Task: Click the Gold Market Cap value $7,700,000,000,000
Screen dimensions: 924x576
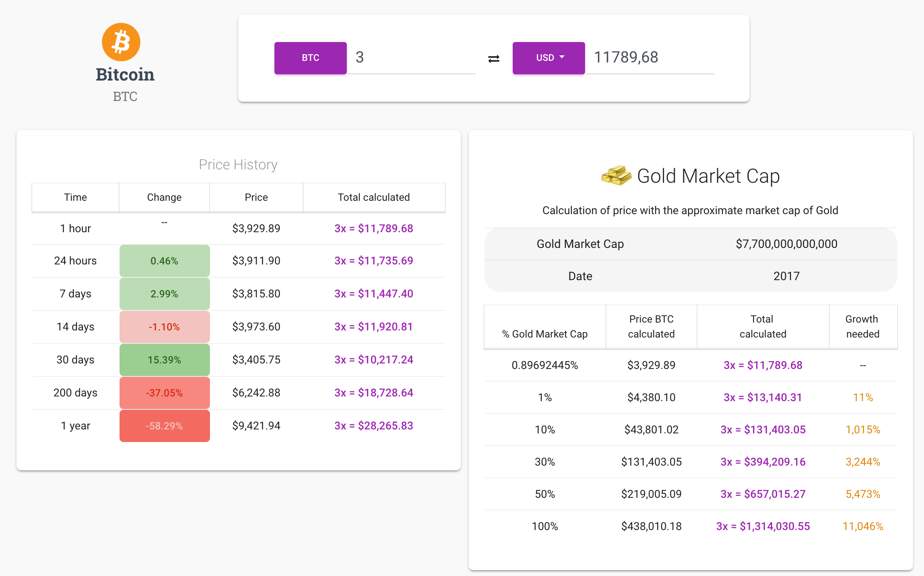Action: click(x=786, y=244)
